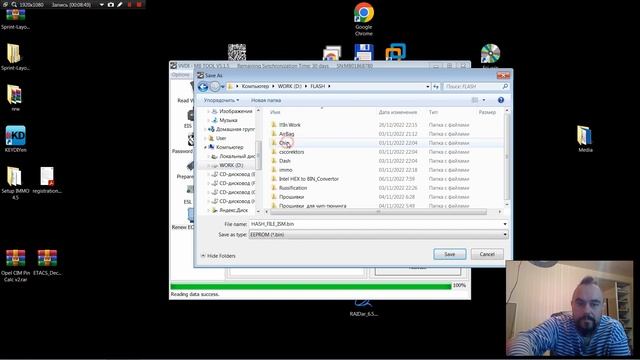Image resolution: width=640 pixels, height=360 pixels.
Task: Select WORK (D:) in navigation tree
Action: (x=231, y=165)
